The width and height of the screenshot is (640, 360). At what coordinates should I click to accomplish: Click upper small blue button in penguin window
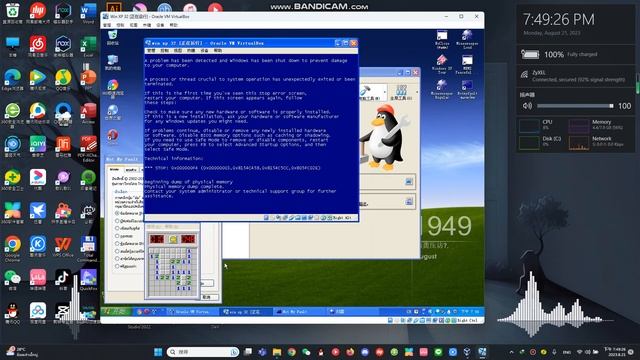pyautogui.click(x=409, y=182)
